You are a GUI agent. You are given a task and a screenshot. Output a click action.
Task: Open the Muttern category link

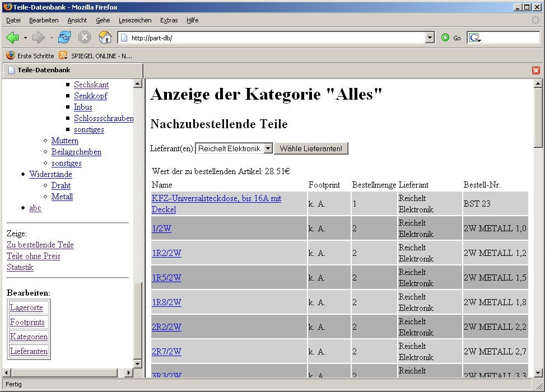[x=65, y=141]
